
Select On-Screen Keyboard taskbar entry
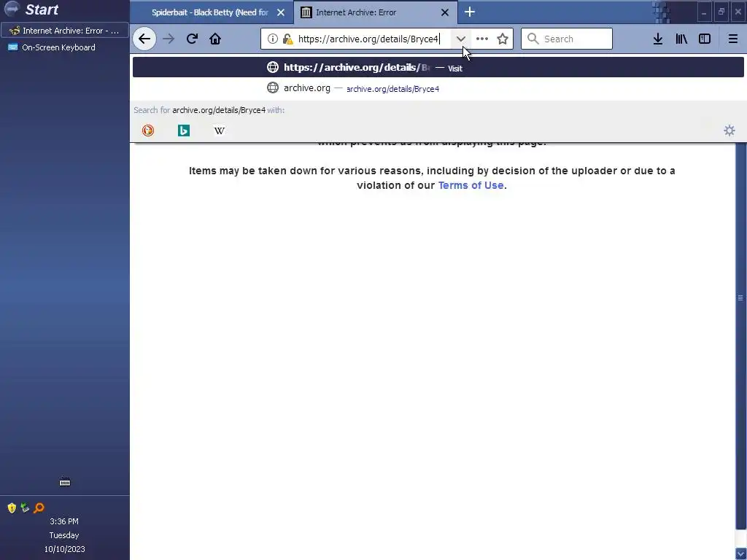click(65, 47)
